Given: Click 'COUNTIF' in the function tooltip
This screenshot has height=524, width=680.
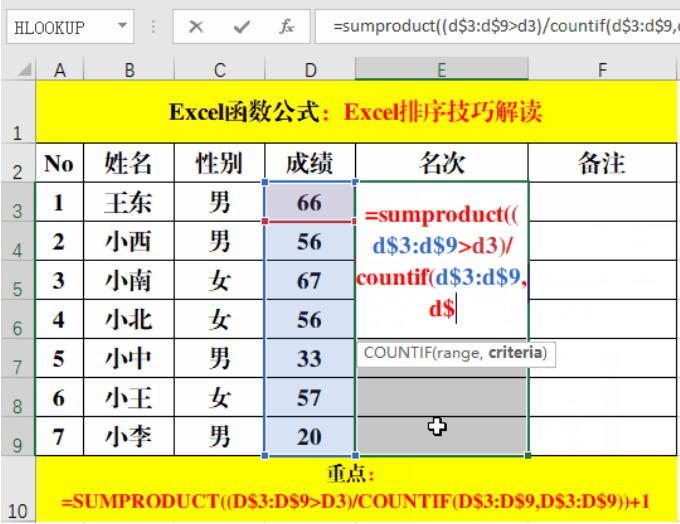Looking at the screenshot, I should [397, 353].
